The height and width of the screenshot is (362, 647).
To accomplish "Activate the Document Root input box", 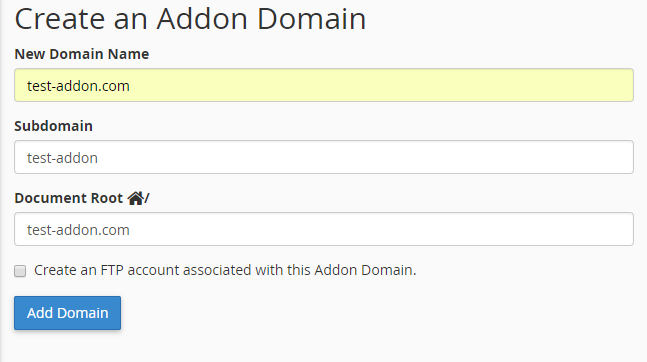I will pos(324,229).
